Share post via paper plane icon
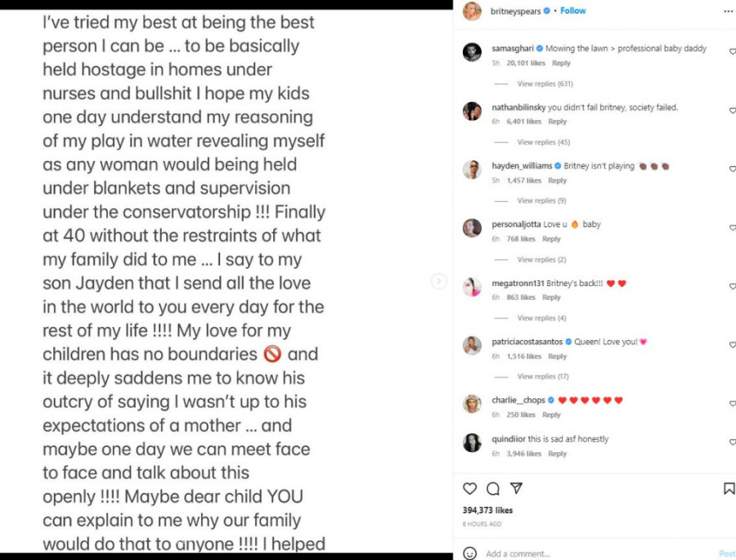Screen dimensions: 736x560 [516, 488]
